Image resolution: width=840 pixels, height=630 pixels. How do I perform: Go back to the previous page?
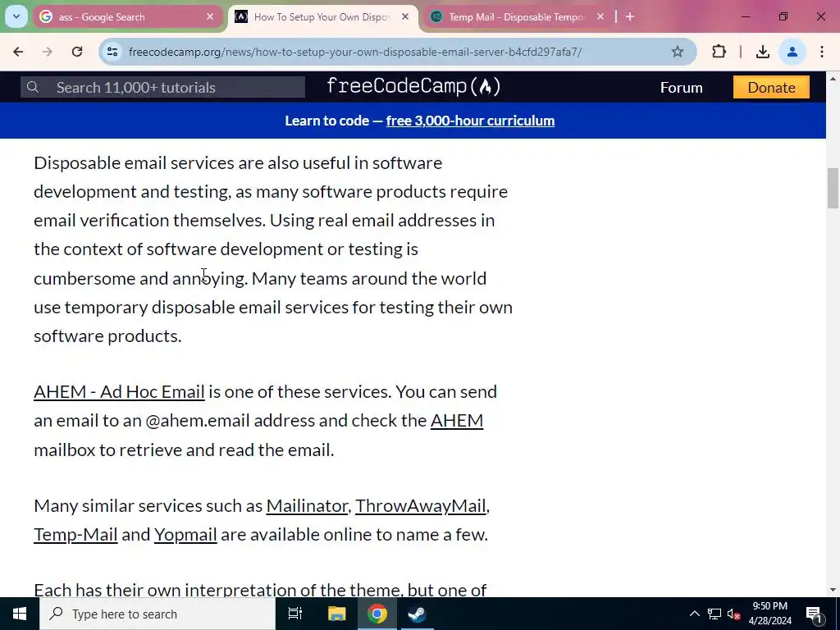coord(18,52)
